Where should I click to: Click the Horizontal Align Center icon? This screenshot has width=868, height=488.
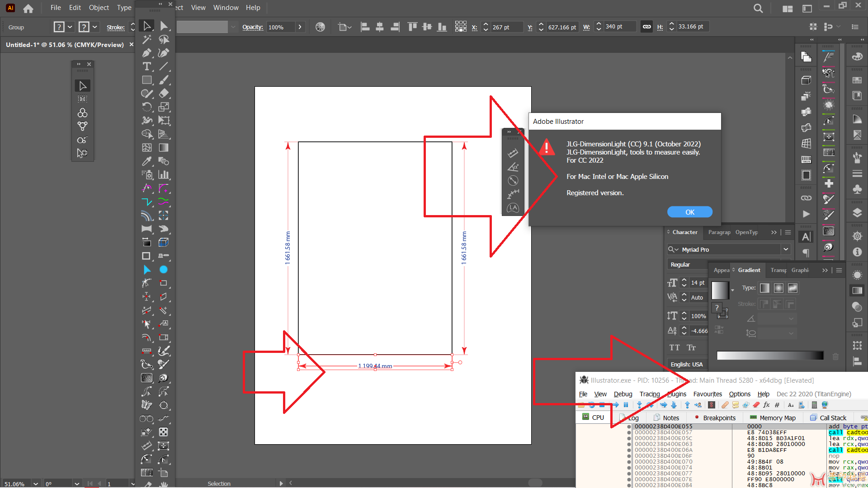click(x=380, y=27)
